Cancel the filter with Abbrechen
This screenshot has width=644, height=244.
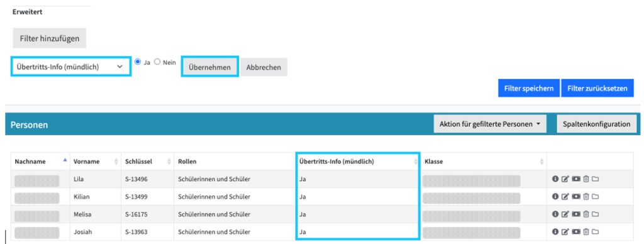tap(264, 67)
